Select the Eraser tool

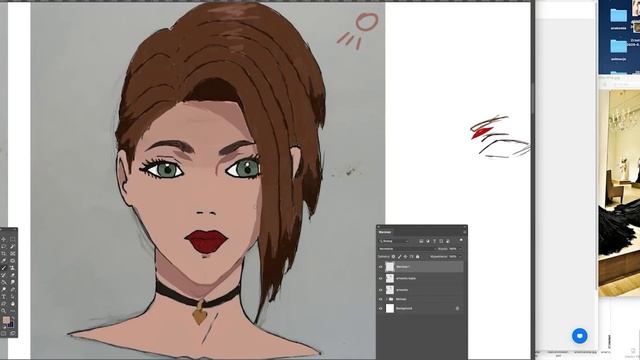pyautogui.click(x=13, y=275)
